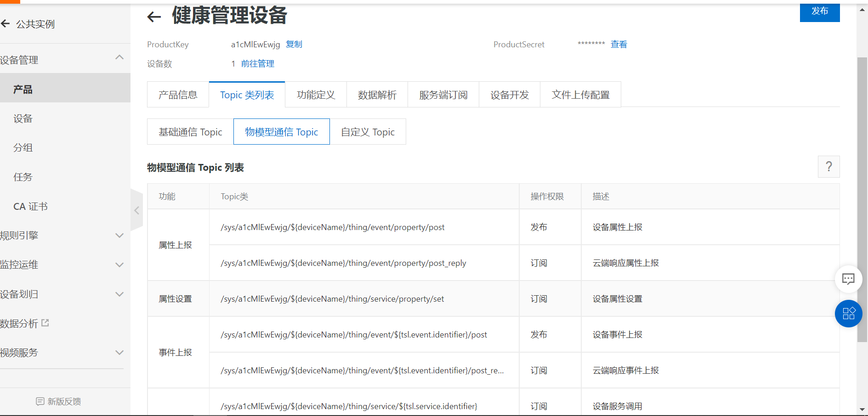Select the 基础通信 Topic sub-tab
The image size is (868, 416).
(190, 132)
